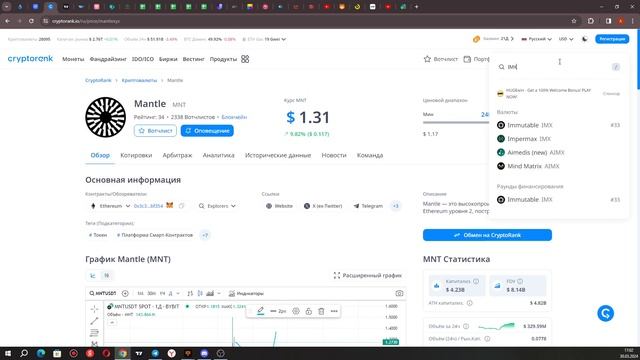This screenshot has height=360, width=640.
Task: Click the floating blue chat icon
Action: (x=605, y=313)
